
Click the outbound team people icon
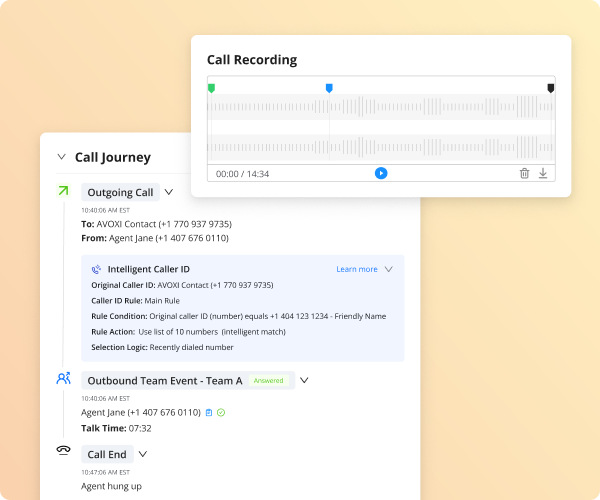coord(63,379)
